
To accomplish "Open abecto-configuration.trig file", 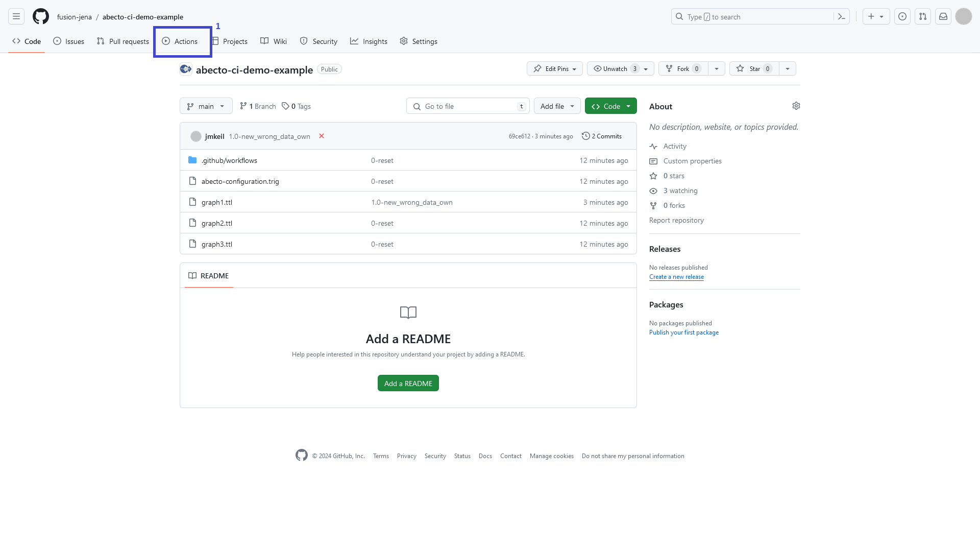I will 240,181.
